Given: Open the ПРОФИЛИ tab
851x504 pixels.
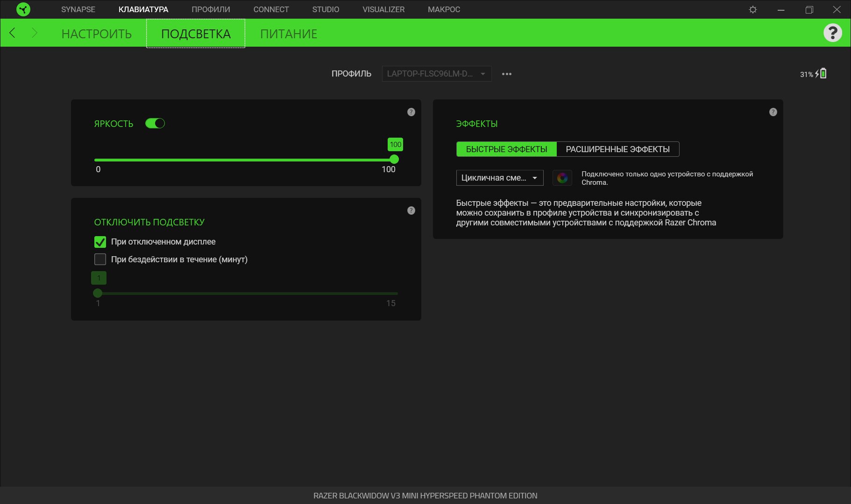Looking at the screenshot, I should pos(211,9).
